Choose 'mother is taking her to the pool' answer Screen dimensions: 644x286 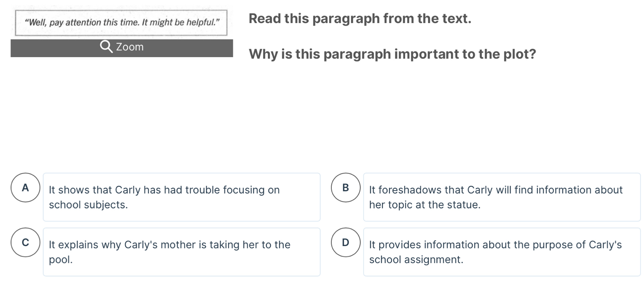point(182,252)
